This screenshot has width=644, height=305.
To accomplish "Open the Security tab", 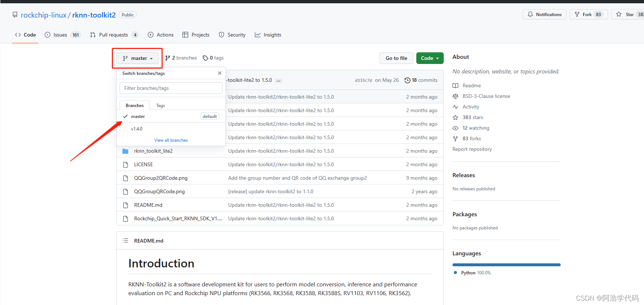I will coord(232,35).
